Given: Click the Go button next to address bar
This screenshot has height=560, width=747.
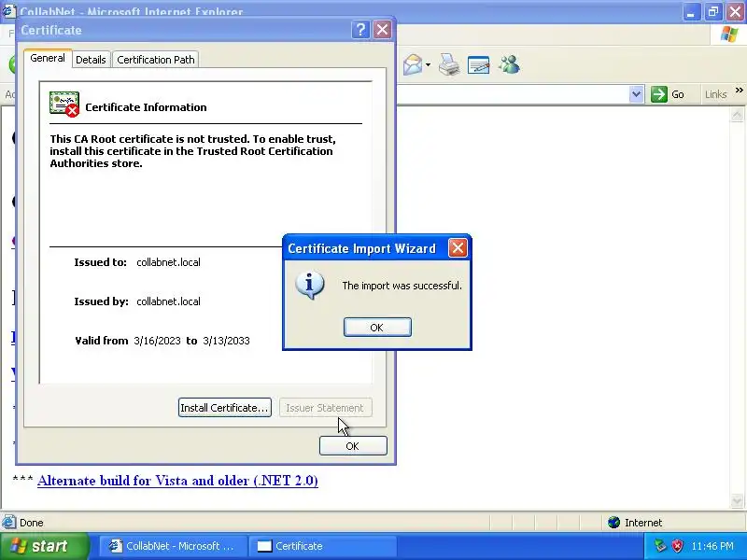Looking at the screenshot, I should point(668,94).
